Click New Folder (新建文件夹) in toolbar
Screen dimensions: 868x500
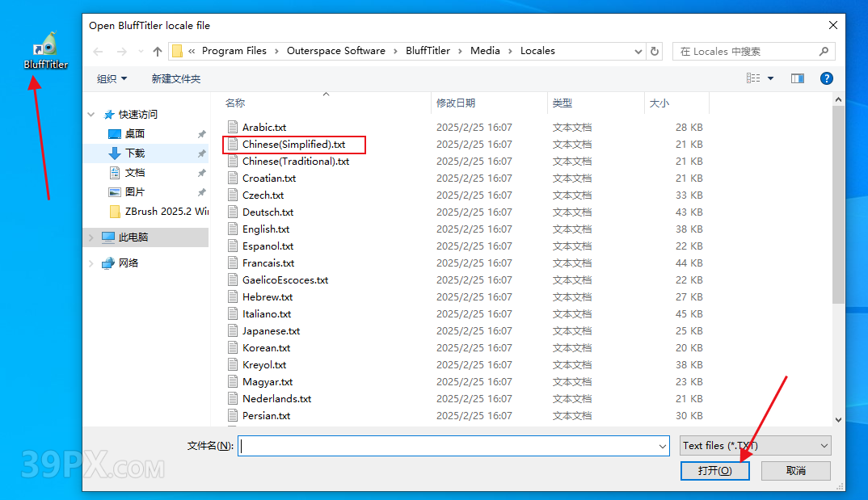(175, 78)
